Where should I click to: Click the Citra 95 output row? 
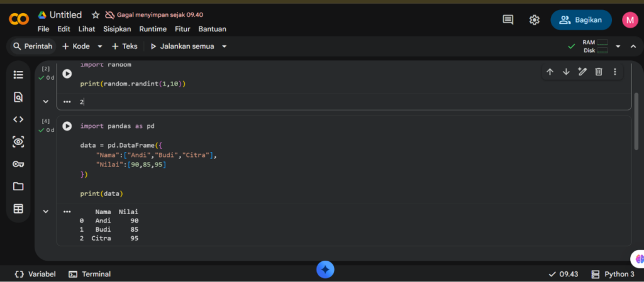pyautogui.click(x=109, y=238)
